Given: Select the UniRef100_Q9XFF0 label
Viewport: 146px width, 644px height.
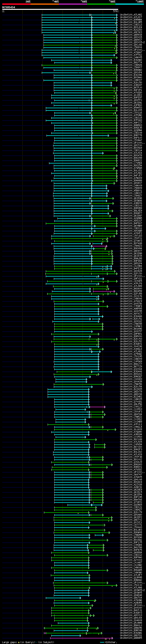Looking at the screenshot, I should tap(131, 100).
